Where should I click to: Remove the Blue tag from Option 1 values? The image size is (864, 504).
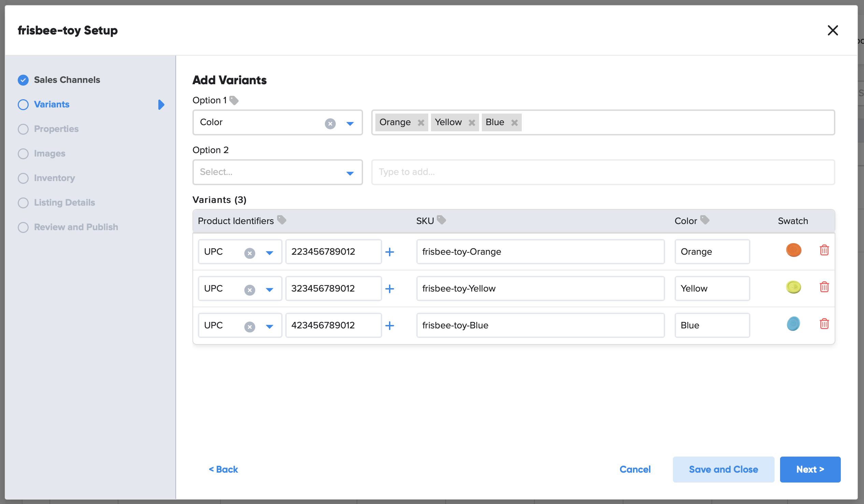click(514, 123)
